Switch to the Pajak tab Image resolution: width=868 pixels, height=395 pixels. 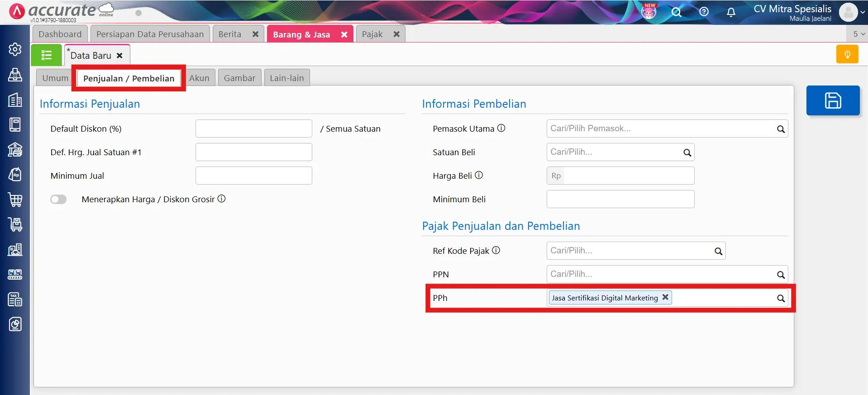372,34
